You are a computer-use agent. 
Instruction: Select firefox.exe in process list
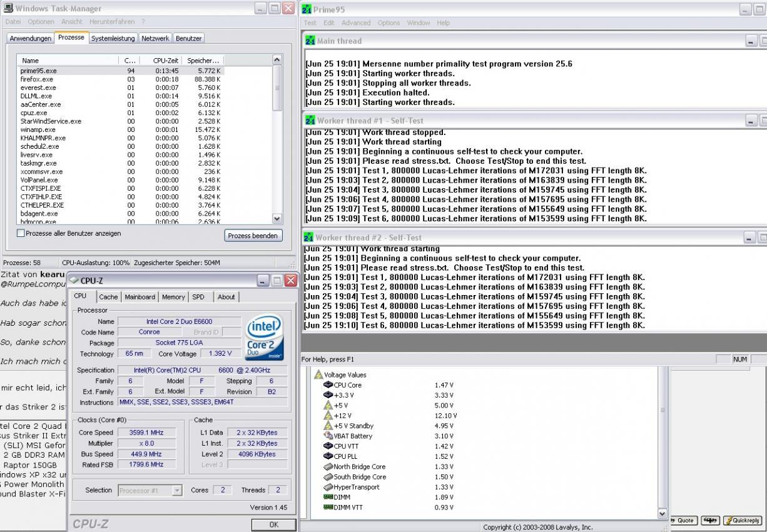pyautogui.click(x=120, y=79)
